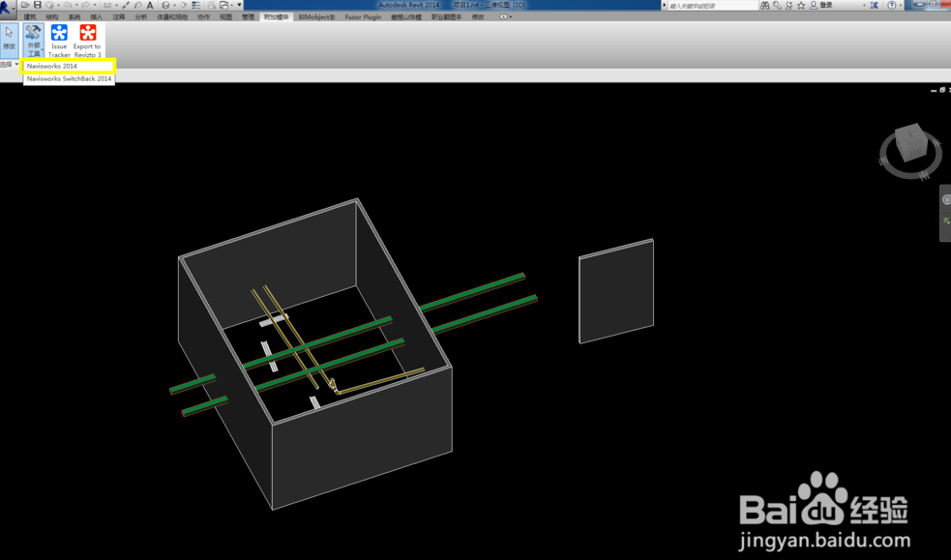Image resolution: width=951 pixels, height=560 pixels.
Task: Select the tag by category icon
Action: pos(138,5)
